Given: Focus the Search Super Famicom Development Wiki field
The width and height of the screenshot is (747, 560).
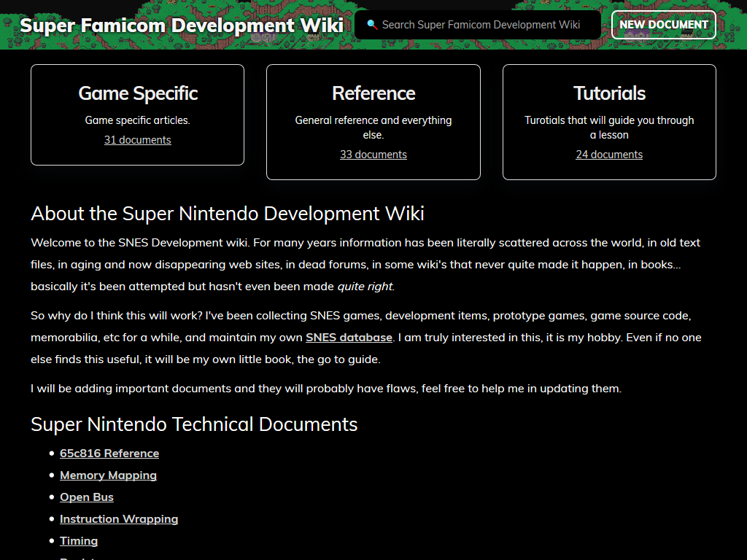Looking at the screenshot, I should [478, 25].
